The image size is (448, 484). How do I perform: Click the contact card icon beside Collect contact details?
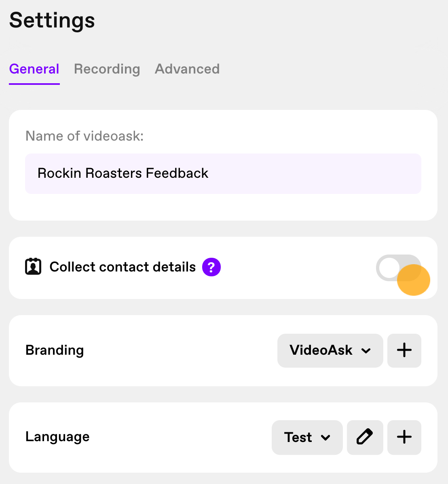click(x=33, y=266)
